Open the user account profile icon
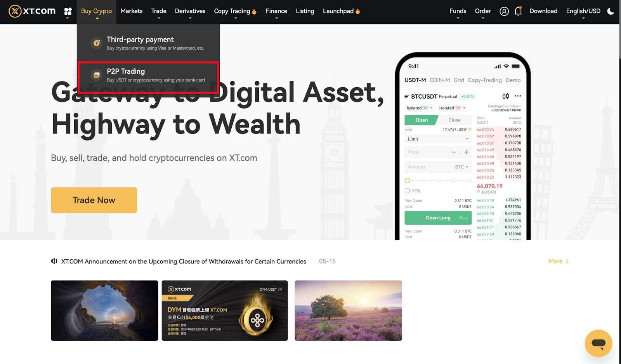The height and width of the screenshot is (364, 621). tap(504, 11)
